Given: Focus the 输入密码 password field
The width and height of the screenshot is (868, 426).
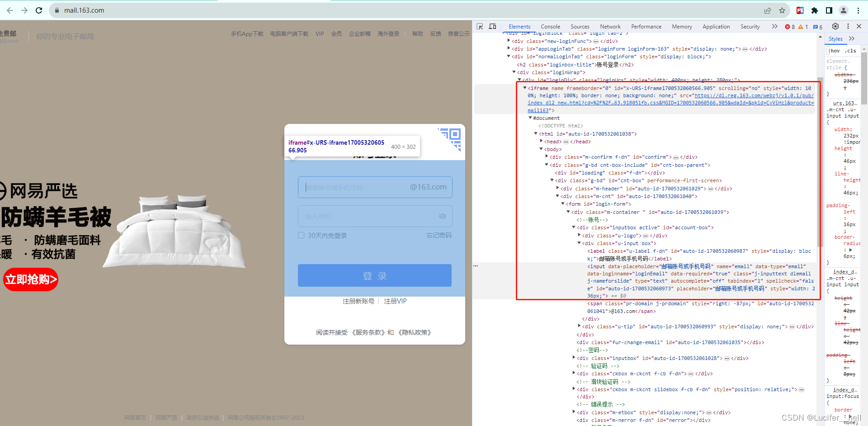Looking at the screenshot, I should pyautogui.click(x=375, y=216).
